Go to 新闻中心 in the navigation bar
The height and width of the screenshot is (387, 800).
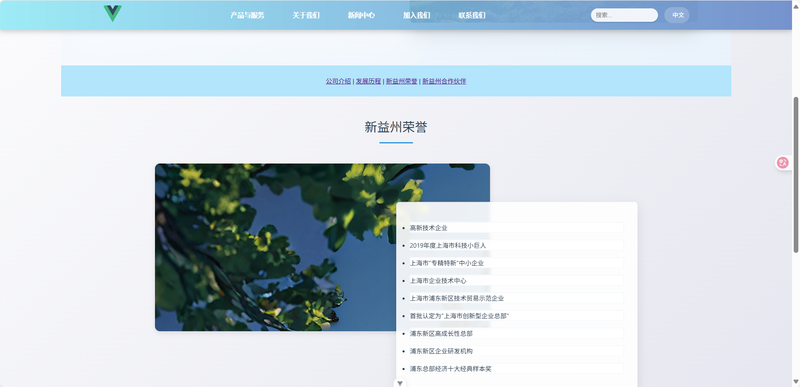pyautogui.click(x=361, y=15)
